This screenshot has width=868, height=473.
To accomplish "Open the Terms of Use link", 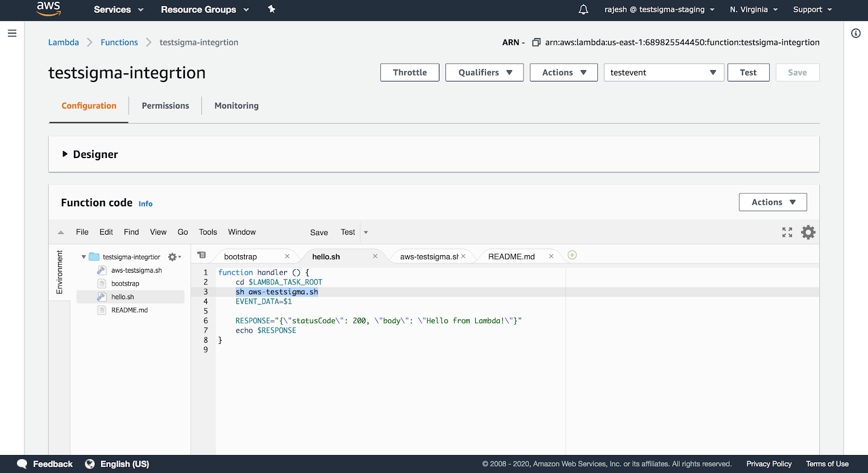I will (x=827, y=464).
